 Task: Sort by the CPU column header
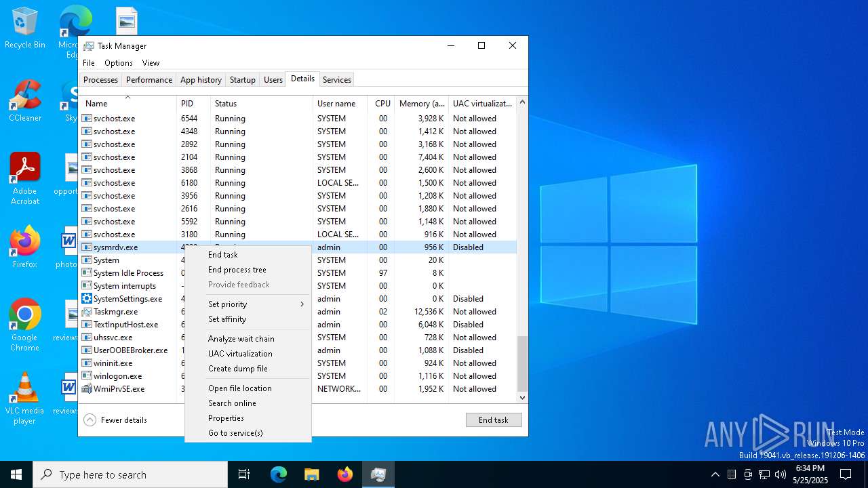(382, 104)
